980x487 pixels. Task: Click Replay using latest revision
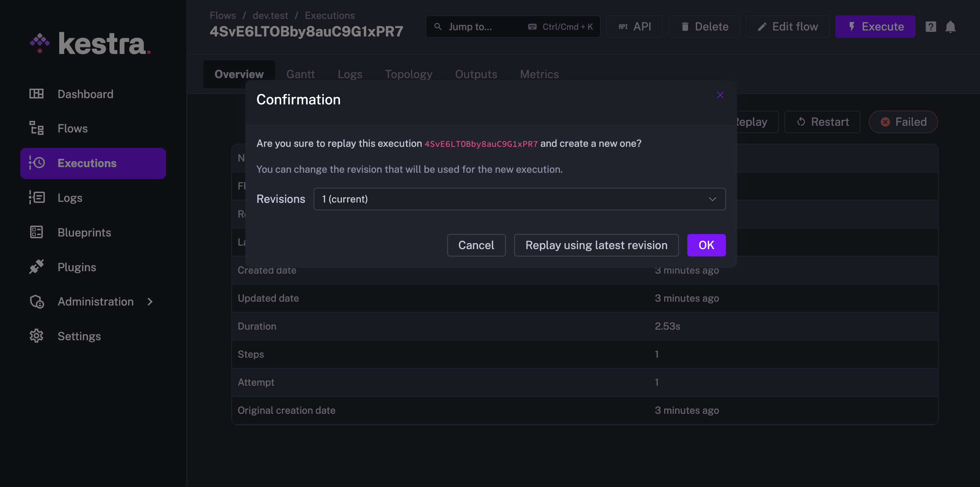click(x=596, y=245)
